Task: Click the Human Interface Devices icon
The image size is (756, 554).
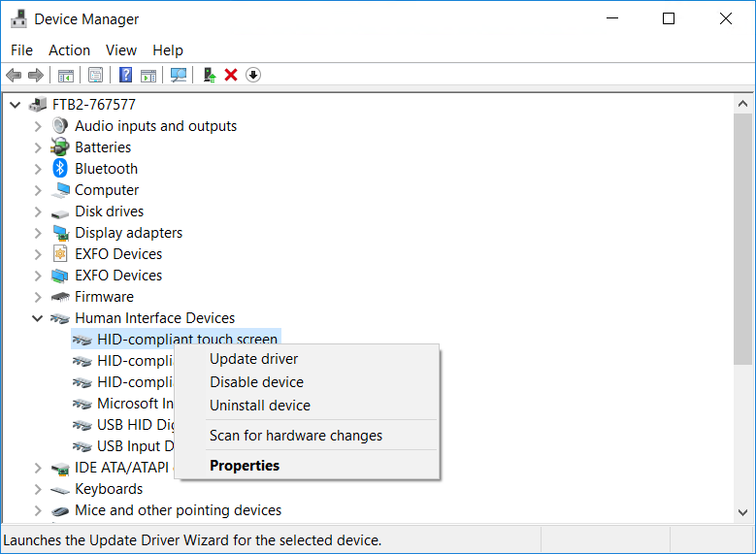Action: (x=60, y=318)
